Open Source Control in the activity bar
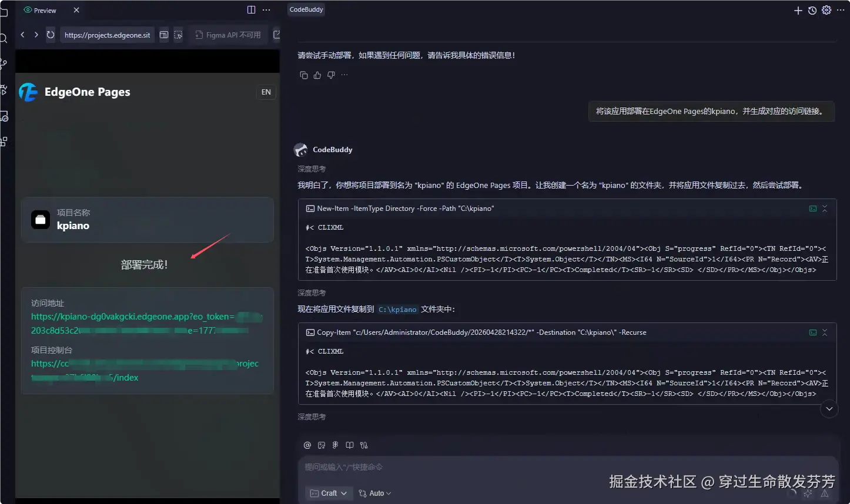 (x=4, y=64)
